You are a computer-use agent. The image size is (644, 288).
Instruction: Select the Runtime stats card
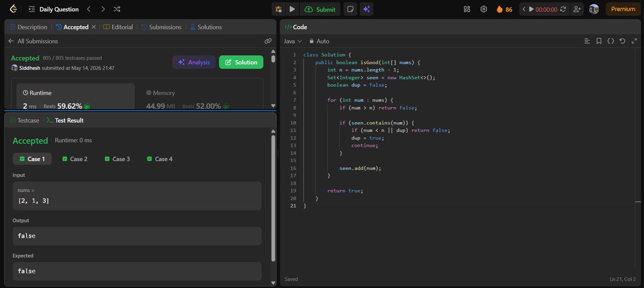(x=76, y=97)
